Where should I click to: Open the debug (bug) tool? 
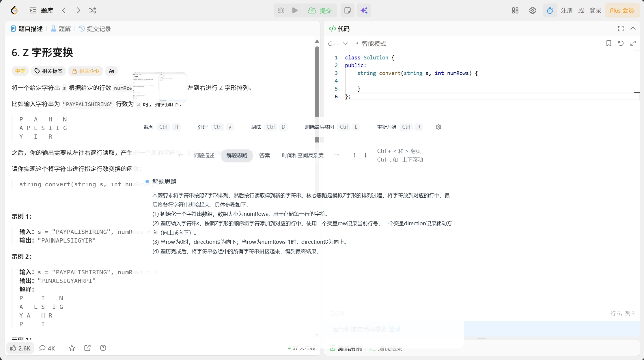pyautogui.click(x=280, y=10)
